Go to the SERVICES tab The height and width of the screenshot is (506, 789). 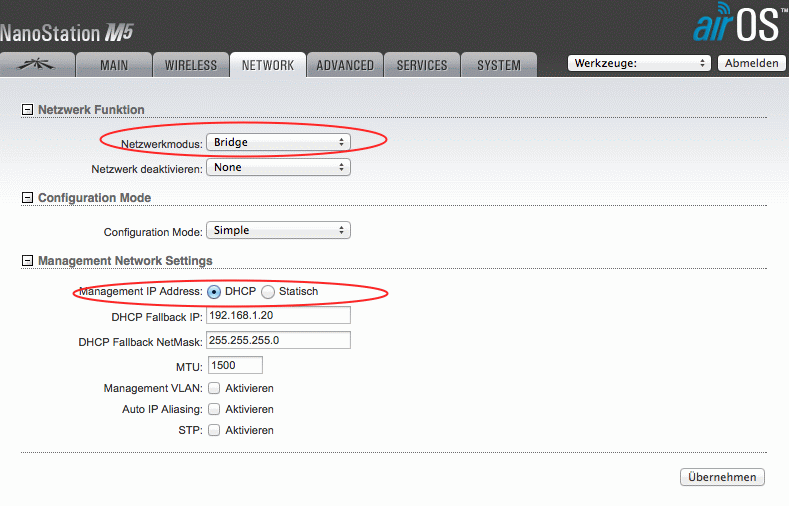tap(422, 65)
